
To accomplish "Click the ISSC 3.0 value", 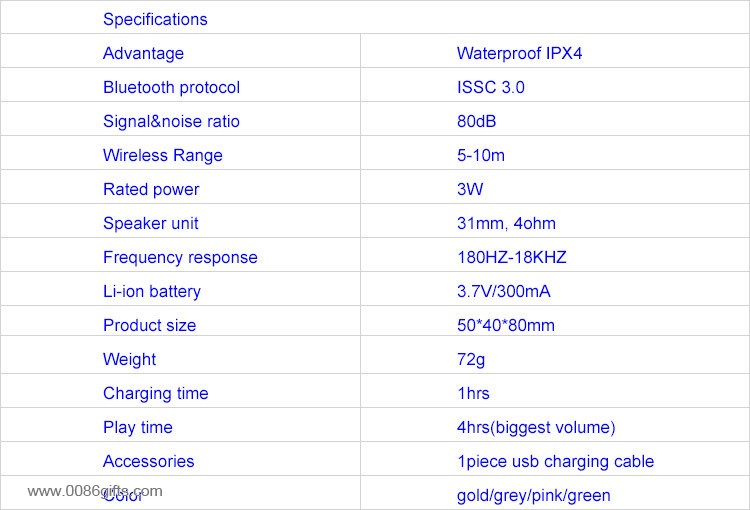I will tap(490, 87).
